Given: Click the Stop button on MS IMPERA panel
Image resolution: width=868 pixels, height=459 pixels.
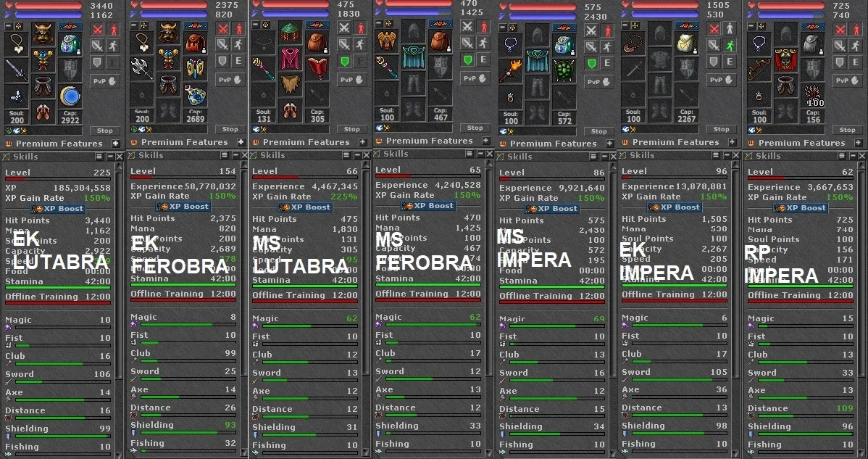Looking at the screenshot, I should coord(598,131).
